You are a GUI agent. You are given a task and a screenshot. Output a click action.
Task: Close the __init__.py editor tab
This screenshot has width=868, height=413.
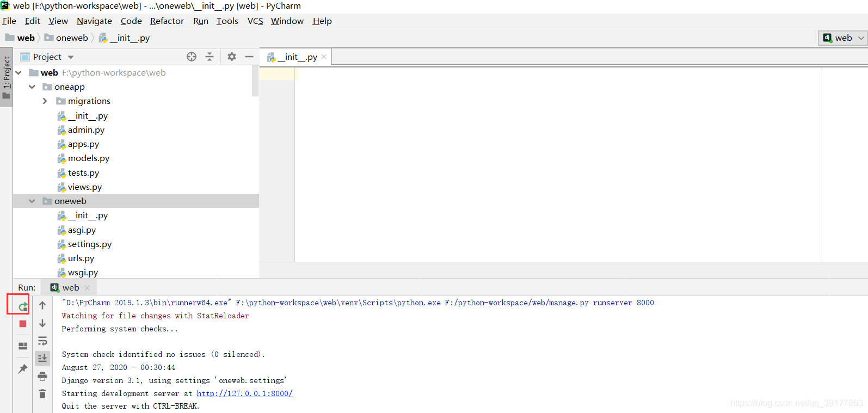(x=324, y=57)
